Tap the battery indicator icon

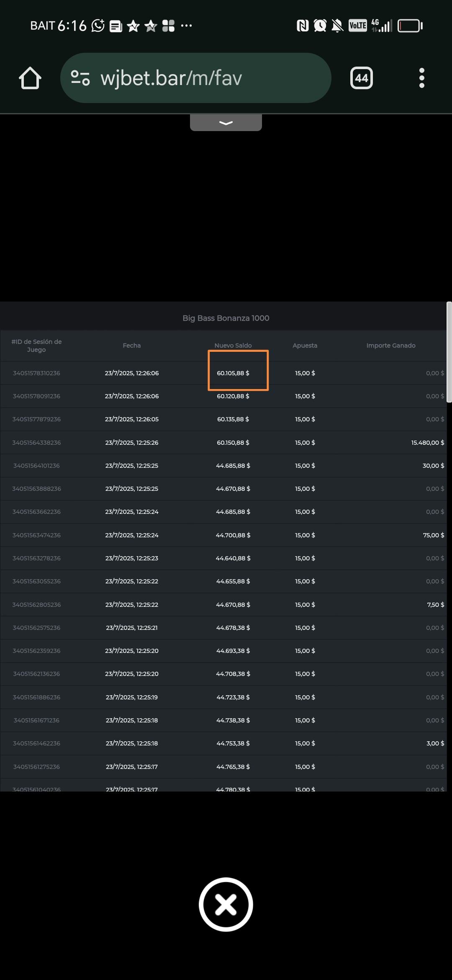[410, 26]
